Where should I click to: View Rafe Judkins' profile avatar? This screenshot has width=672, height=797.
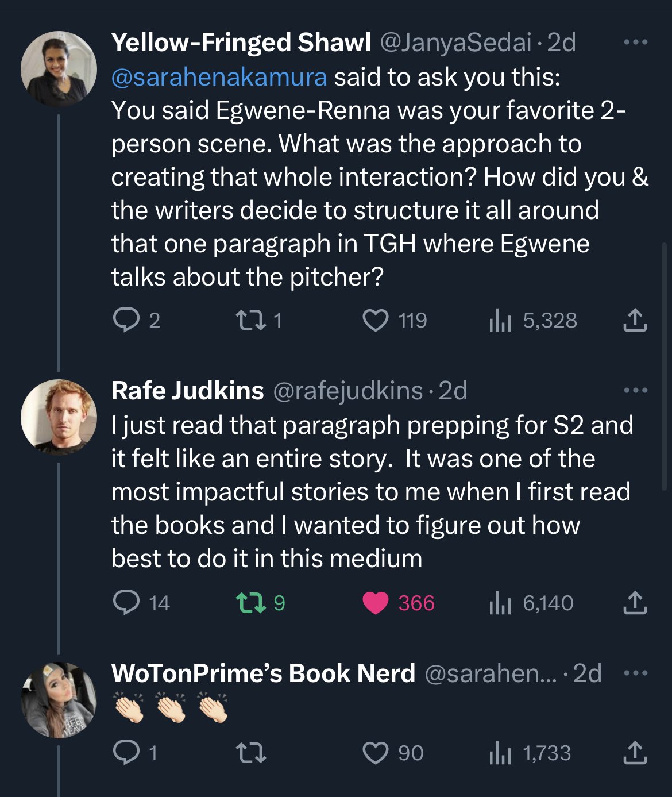coord(59,417)
